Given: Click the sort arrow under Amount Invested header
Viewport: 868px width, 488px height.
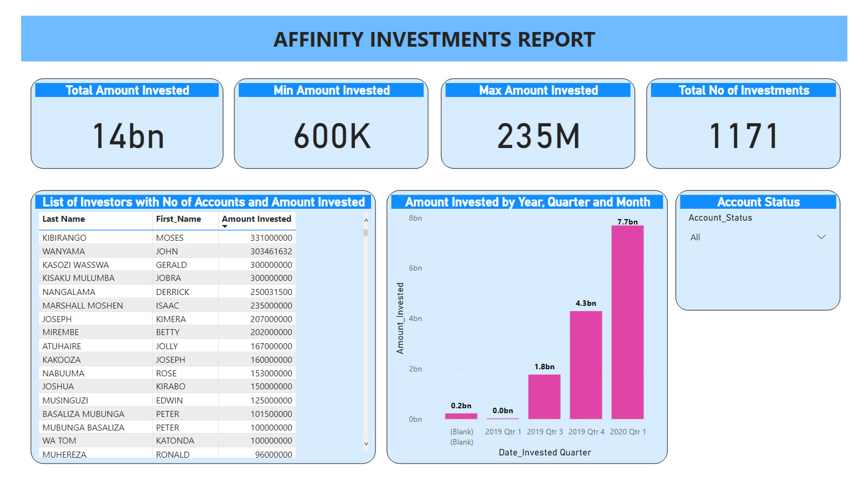Looking at the screenshot, I should point(225,227).
